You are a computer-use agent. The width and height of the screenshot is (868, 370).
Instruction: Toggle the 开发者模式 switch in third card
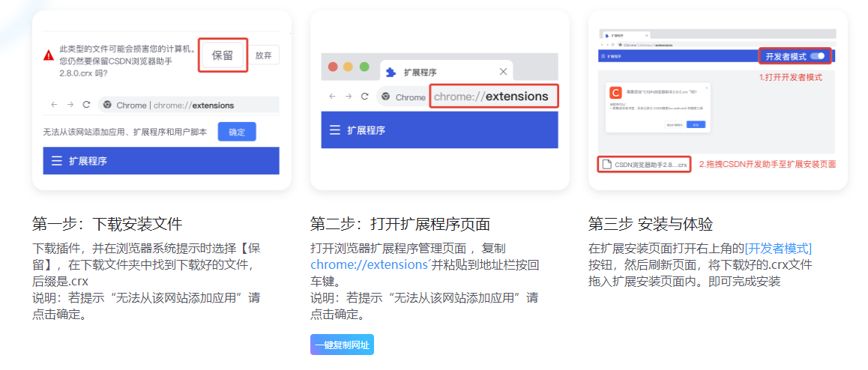[x=817, y=56]
